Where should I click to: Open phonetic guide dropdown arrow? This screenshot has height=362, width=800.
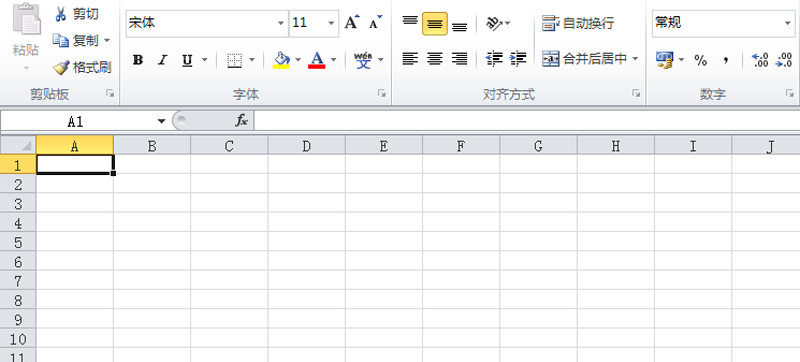(381, 60)
